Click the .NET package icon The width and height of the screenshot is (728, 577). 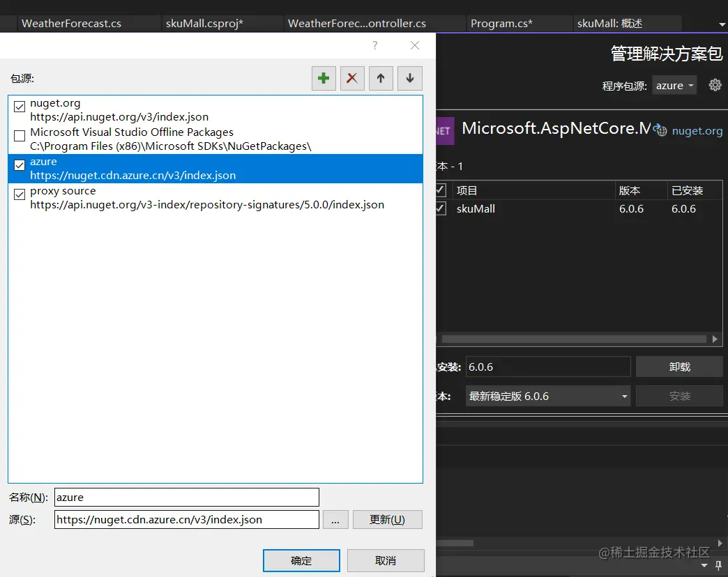444,131
